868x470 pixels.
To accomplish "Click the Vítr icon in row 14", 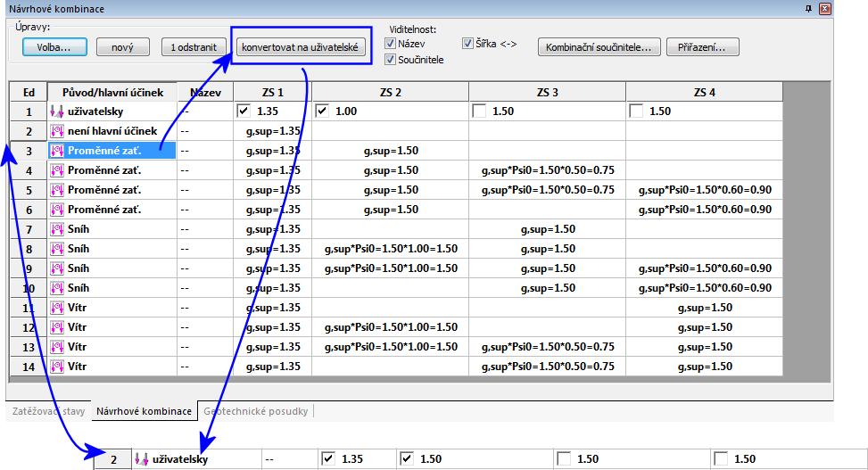I will click(57, 367).
